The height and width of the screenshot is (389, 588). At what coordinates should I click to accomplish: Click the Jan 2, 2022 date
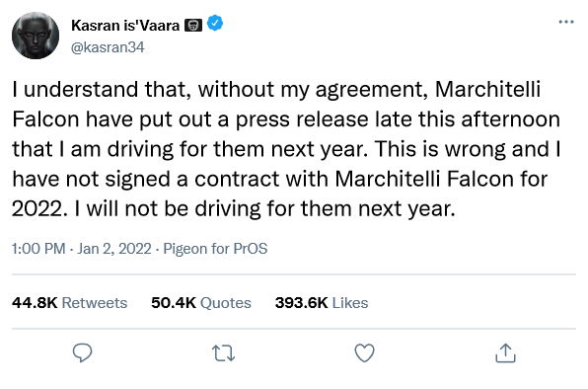114,249
